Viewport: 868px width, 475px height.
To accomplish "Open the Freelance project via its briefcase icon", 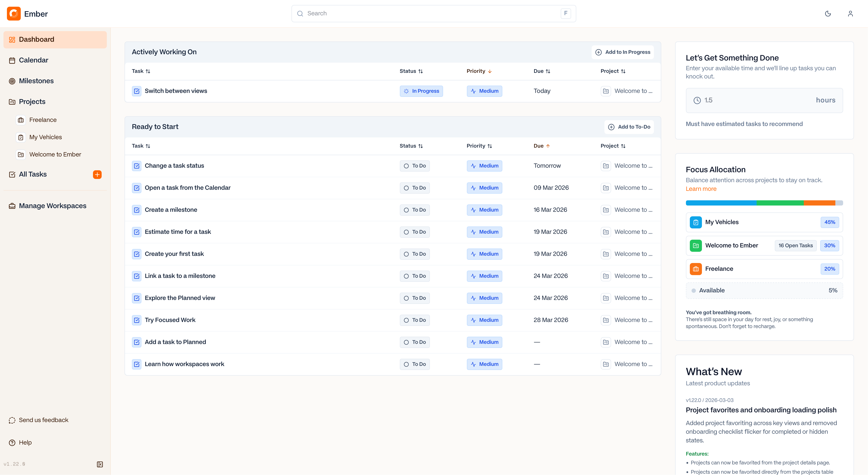I will 21,120.
